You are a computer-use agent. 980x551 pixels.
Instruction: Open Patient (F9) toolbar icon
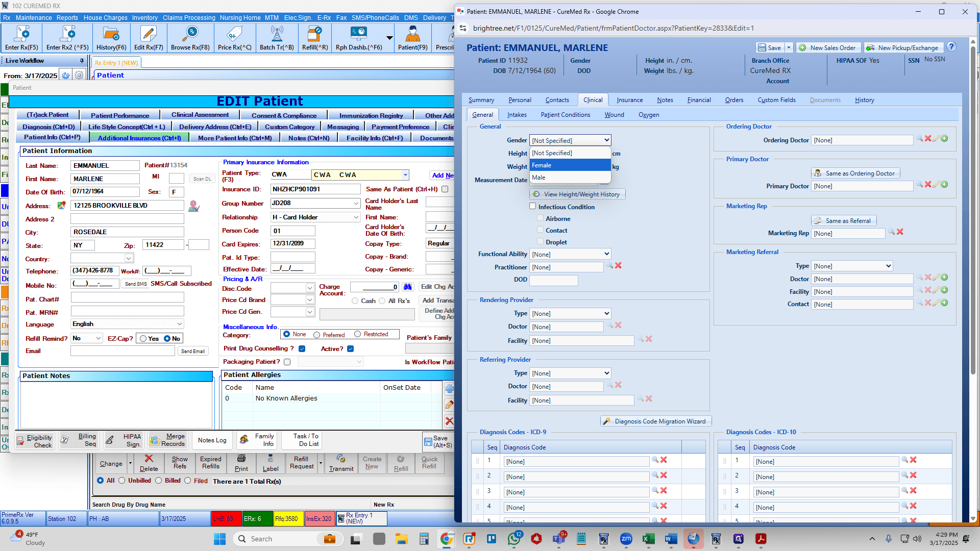point(412,38)
